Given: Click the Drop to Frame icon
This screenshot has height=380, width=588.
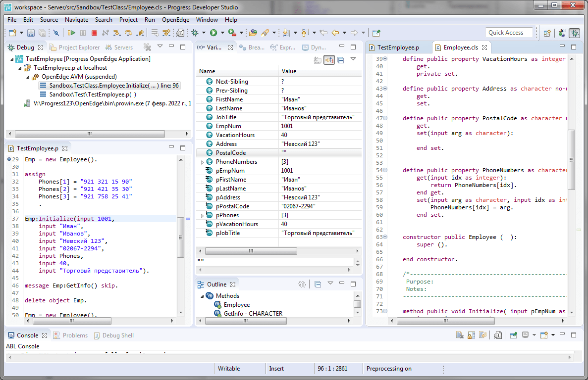Looking at the screenshot, I should [155, 33].
